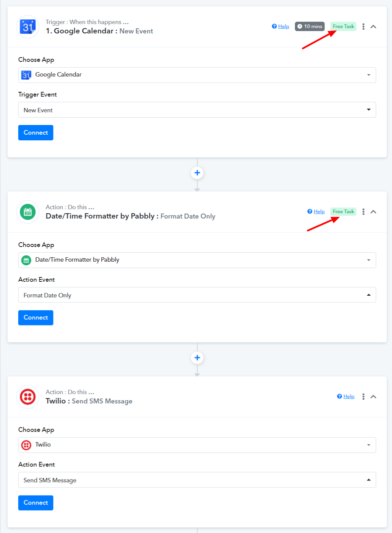The image size is (392, 533).
Task: Click the Date/Time Formatter step icon
Action: [x=28, y=212]
